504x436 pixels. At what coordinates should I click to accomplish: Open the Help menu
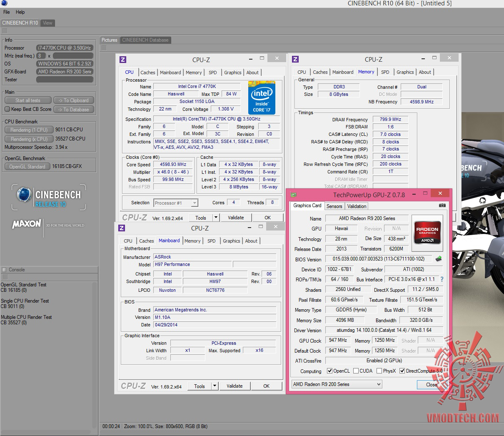20,12
